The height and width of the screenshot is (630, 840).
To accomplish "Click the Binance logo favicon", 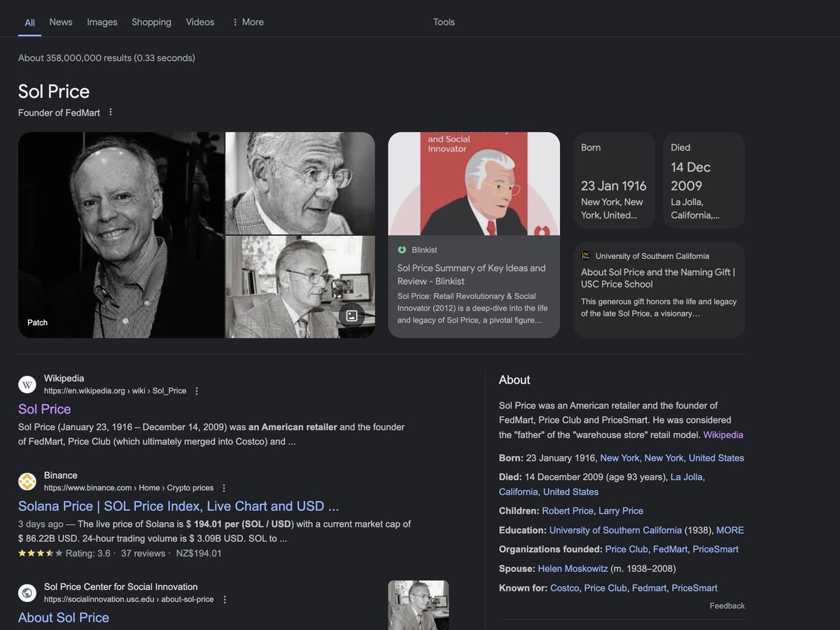I will 27,482.
